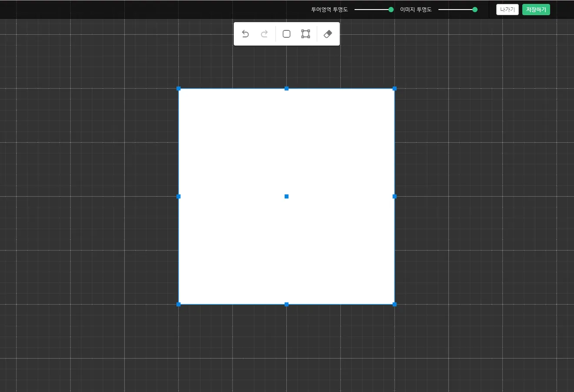Click the 투어영역 투명도 slider handle

[x=391, y=10]
